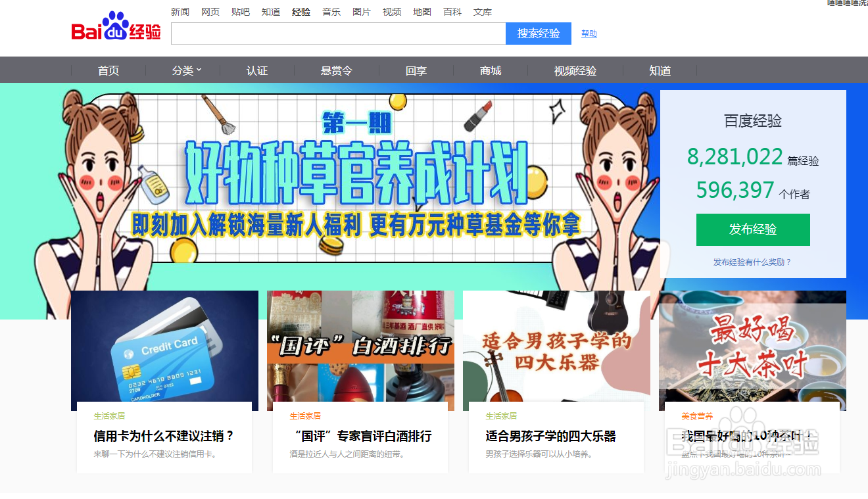Open 认证 in navigation bar
The width and height of the screenshot is (868, 499).
pyautogui.click(x=257, y=70)
